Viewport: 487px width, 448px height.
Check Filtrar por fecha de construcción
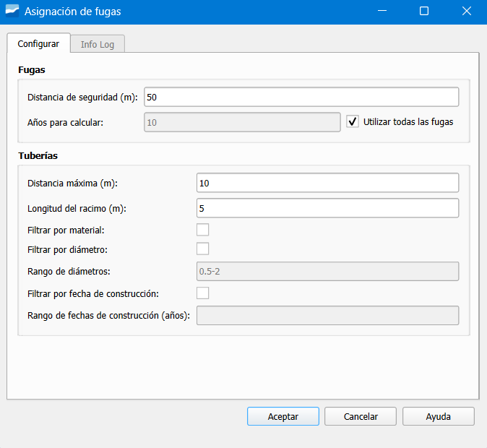click(x=203, y=293)
